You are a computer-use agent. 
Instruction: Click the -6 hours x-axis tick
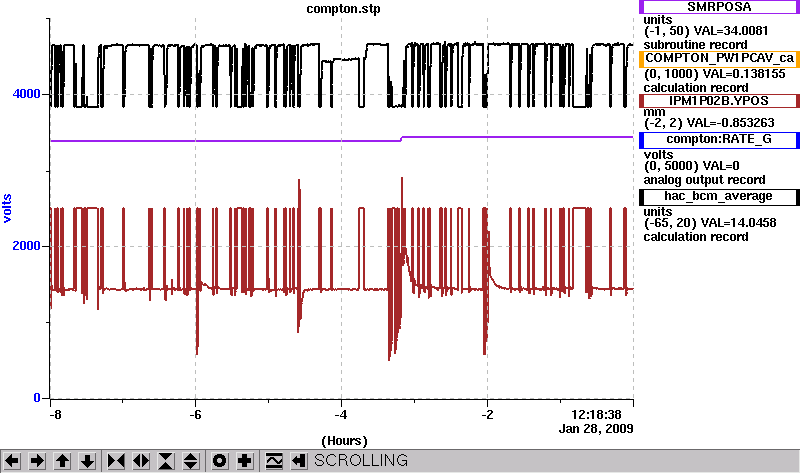(x=195, y=415)
